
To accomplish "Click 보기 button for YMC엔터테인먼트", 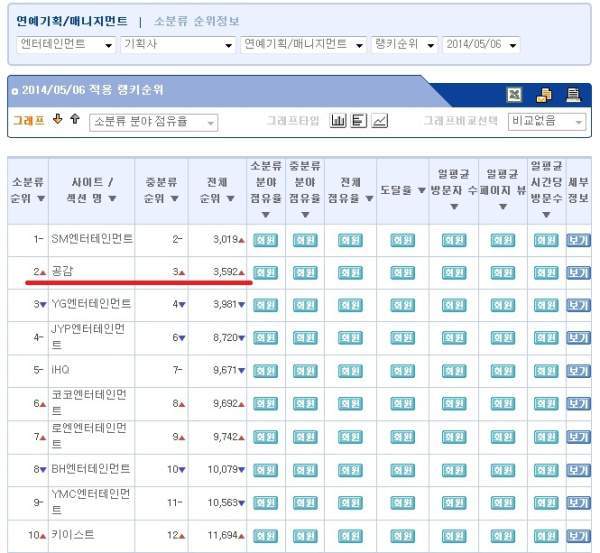I will pyautogui.click(x=578, y=503).
